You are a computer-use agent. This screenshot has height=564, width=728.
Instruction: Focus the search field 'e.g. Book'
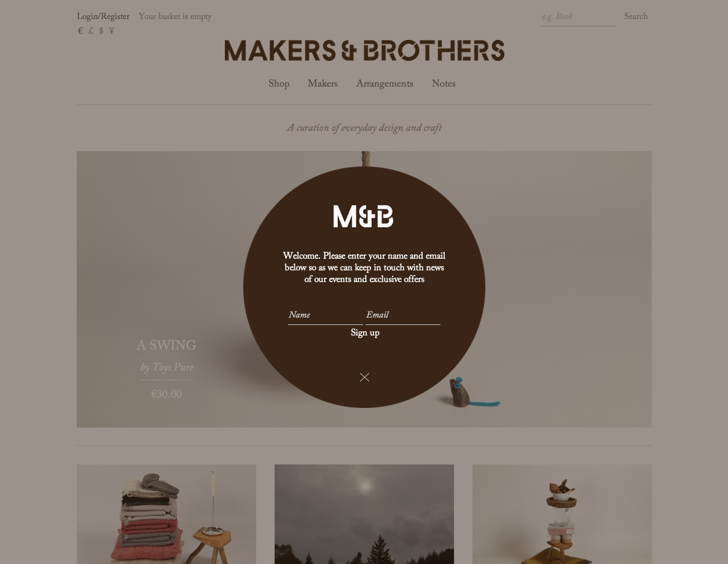pos(579,17)
